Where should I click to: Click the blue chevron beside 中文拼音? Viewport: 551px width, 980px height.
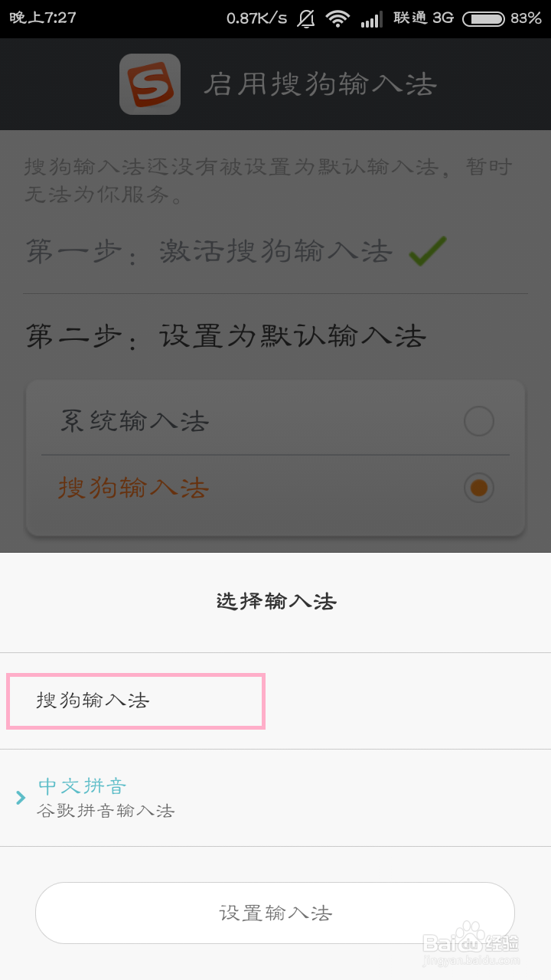tap(20, 796)
